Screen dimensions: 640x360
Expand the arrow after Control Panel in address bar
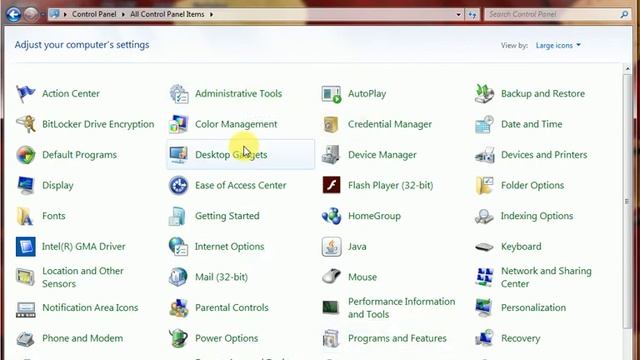123,14
